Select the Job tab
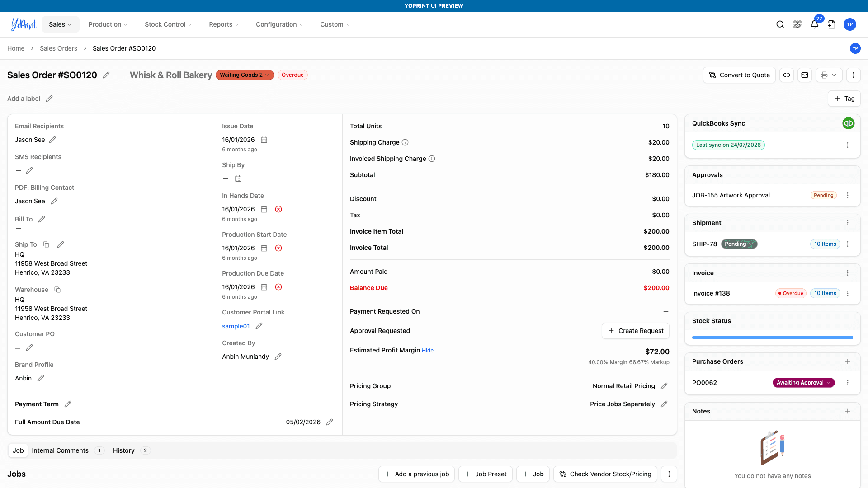 18,450
